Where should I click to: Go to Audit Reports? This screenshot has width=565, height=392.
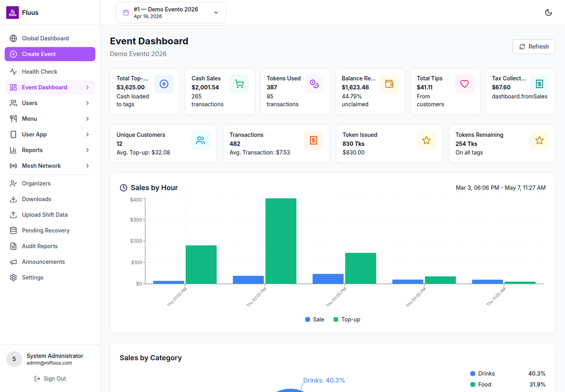click(50, 246)
